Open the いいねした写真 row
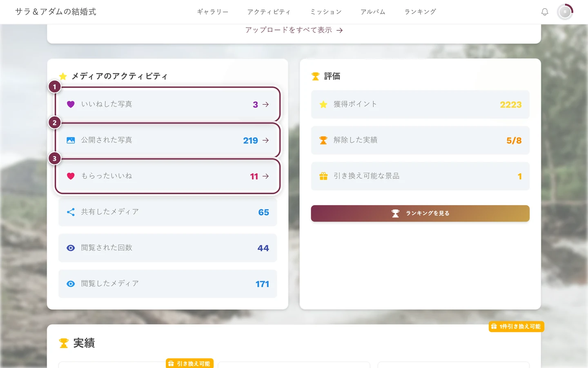588x368 pixels. [x=168, y=104]
